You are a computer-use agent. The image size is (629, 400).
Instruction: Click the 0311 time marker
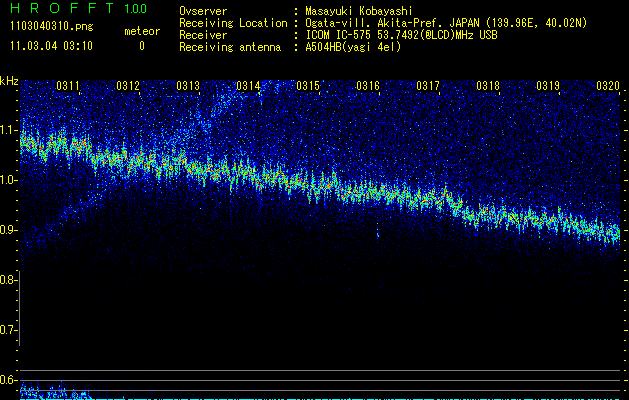pyautogui.click(x=68, y=86)
